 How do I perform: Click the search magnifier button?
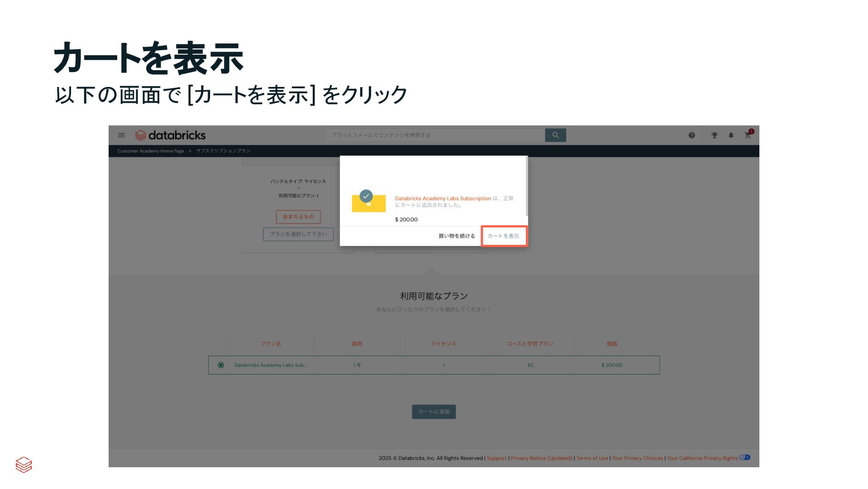click(555, 135)
